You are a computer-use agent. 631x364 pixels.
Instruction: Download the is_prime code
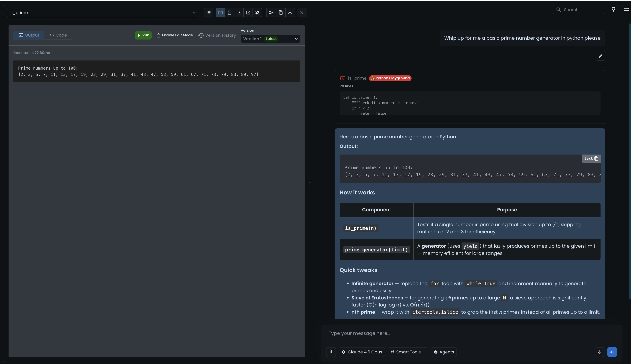(x=290, y=12)
